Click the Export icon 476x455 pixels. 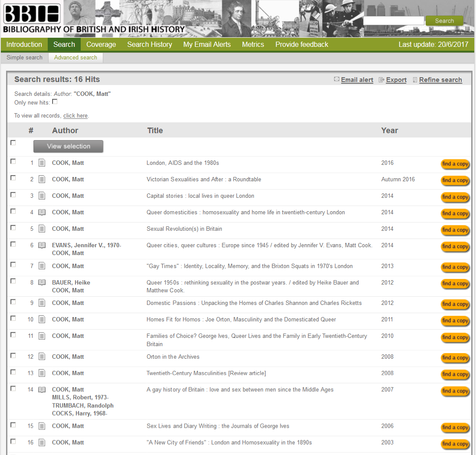(x=381, y=80)
